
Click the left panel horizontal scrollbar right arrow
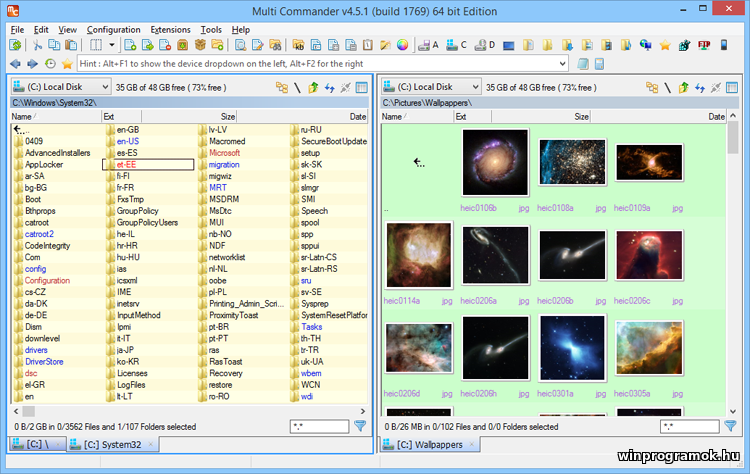[363, 411]
